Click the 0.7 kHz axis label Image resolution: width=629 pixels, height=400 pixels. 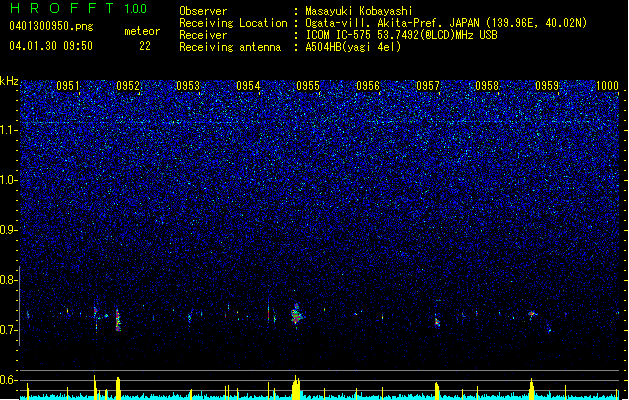[x=9, y=330]
